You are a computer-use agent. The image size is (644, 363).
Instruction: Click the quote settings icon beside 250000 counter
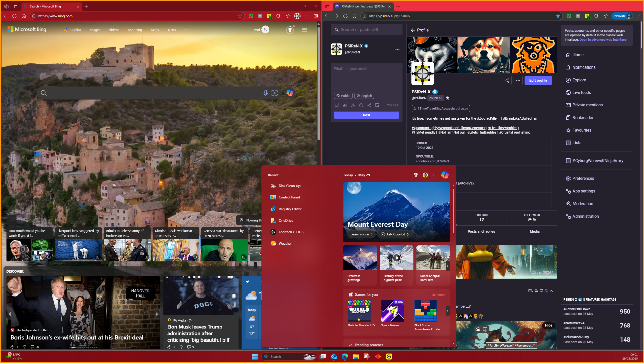pyautogui.click(x=377, y=105)
